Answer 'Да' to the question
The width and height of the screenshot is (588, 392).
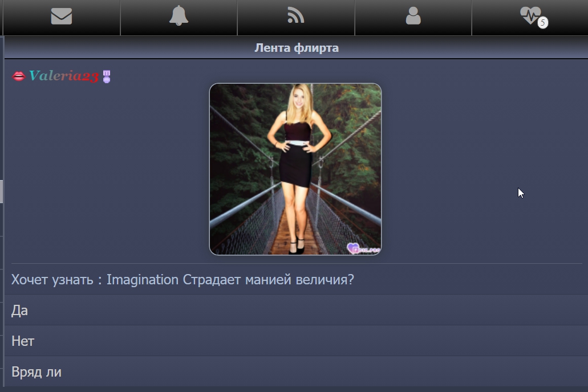19,311
